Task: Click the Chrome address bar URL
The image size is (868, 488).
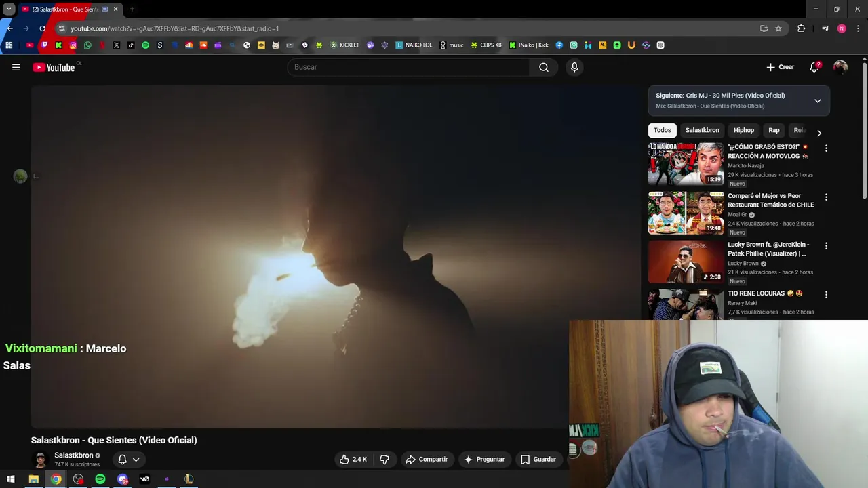Action: coord(175,28)
